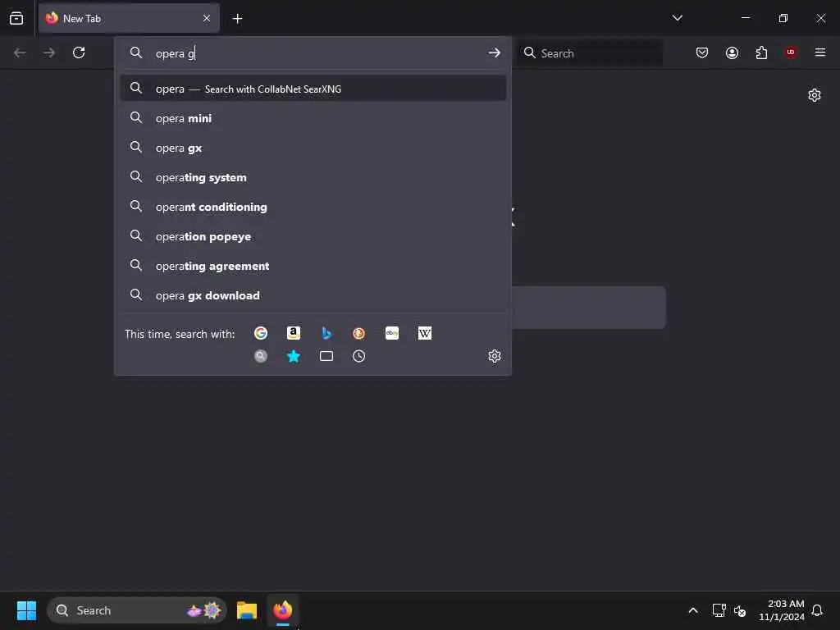Open search settings gear in suggestions panel
Image resolution: width=840 pixels, height=630 pixels.
495,356
